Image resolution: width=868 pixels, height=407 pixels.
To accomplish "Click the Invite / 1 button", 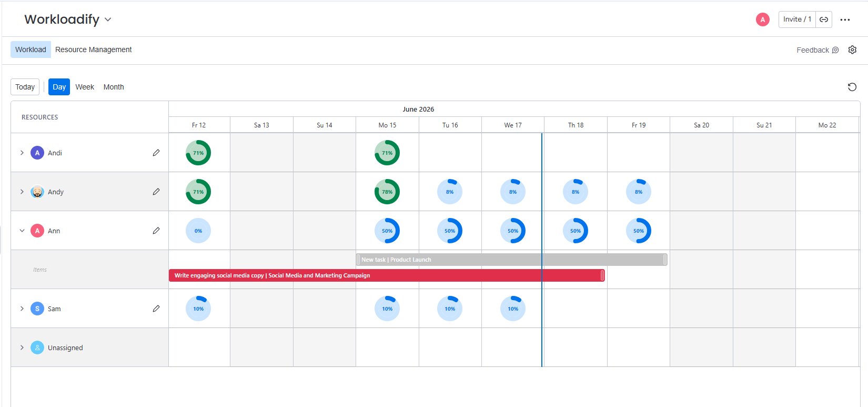I will click(x=797, y=19).
